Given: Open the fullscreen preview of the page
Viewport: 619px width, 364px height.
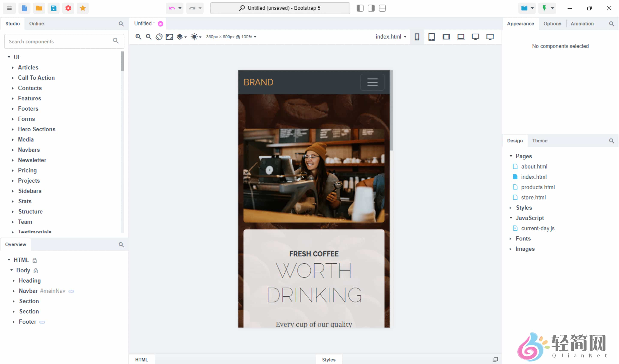Looking at the screenshot, I should point(170,37).
